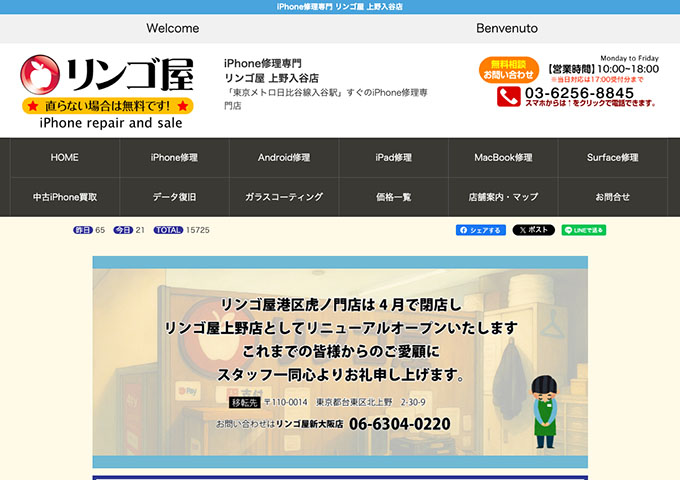Click the 移転先 label in banner
Viewport: 680px width, 480px height.
click(x=245, y=403)
